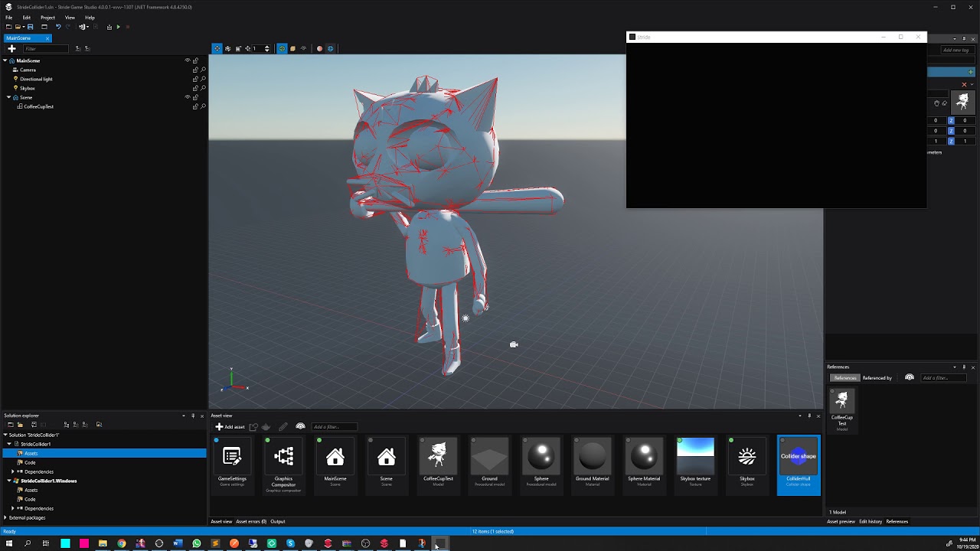This screenshot has width=980, height=551.
Task: Open the File menu
Action: pyautogui.click(x=9, y=17)
